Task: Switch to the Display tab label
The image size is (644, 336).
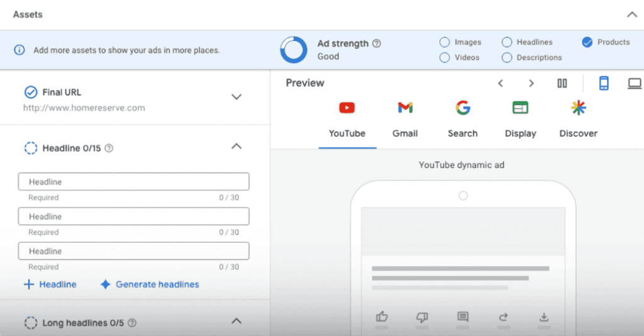Action: [x=520, y=133]
